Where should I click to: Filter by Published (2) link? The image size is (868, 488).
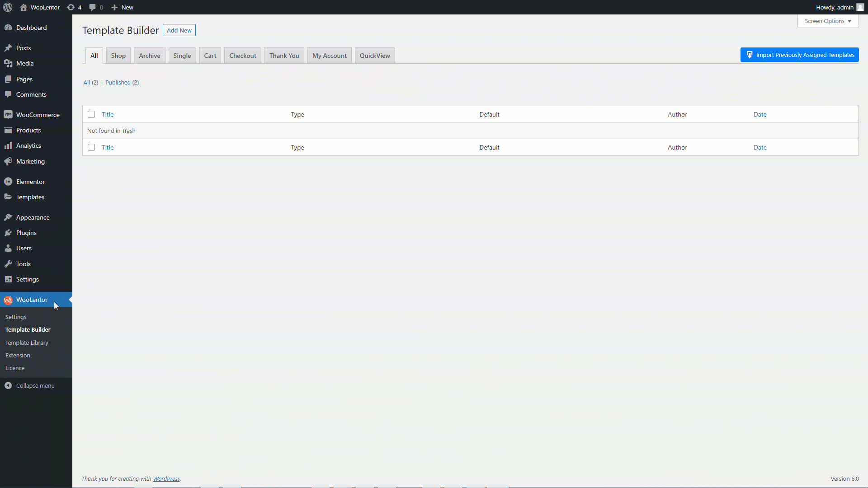pos(122,82)
